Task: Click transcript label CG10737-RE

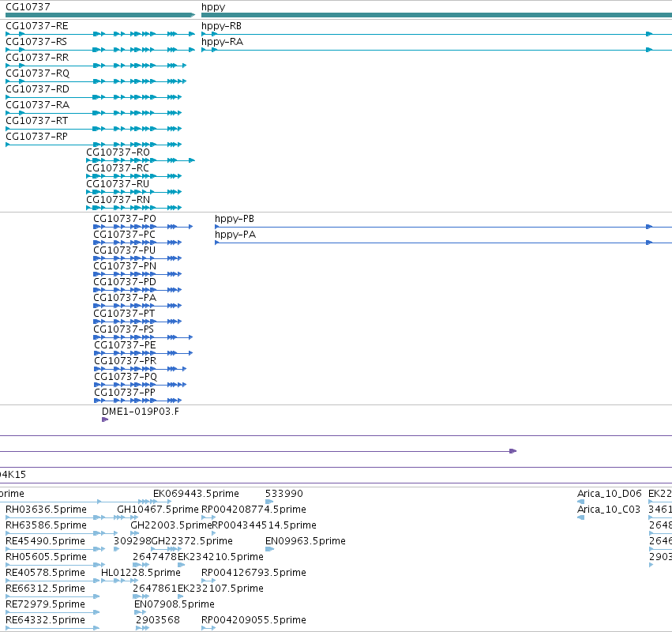Action: [x=37, y=26]
